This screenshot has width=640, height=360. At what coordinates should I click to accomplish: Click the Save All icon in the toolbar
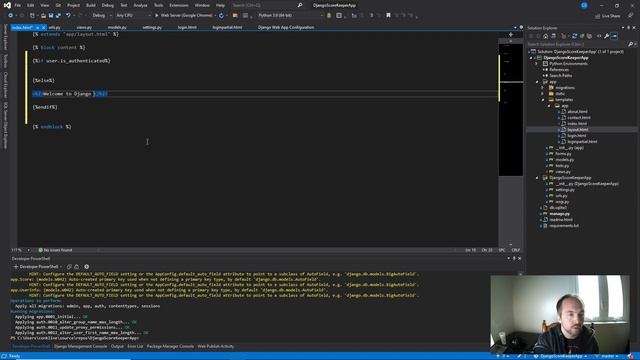pyautogui.click(x=58, y=16)
